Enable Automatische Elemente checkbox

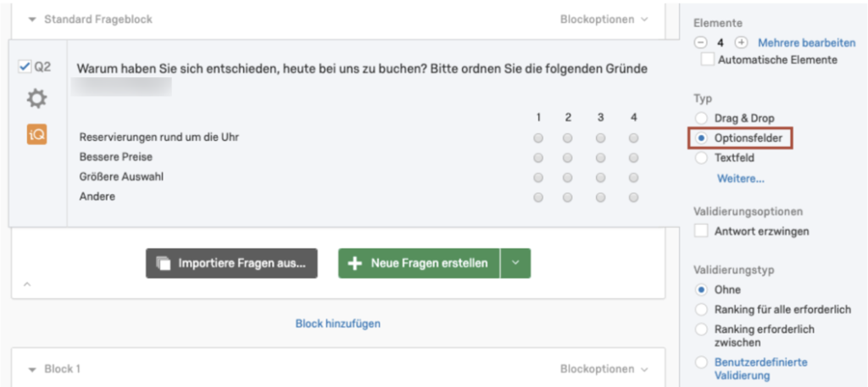click(x=707, y=59)
